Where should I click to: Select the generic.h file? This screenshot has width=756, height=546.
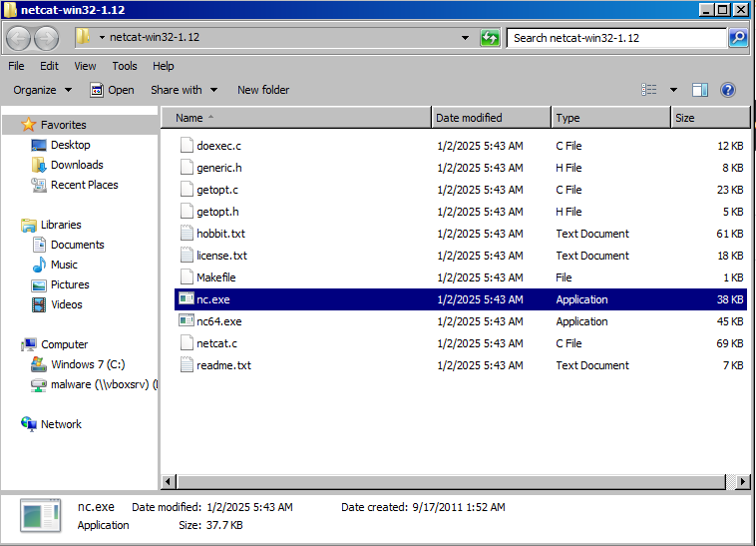click(461, 168)
